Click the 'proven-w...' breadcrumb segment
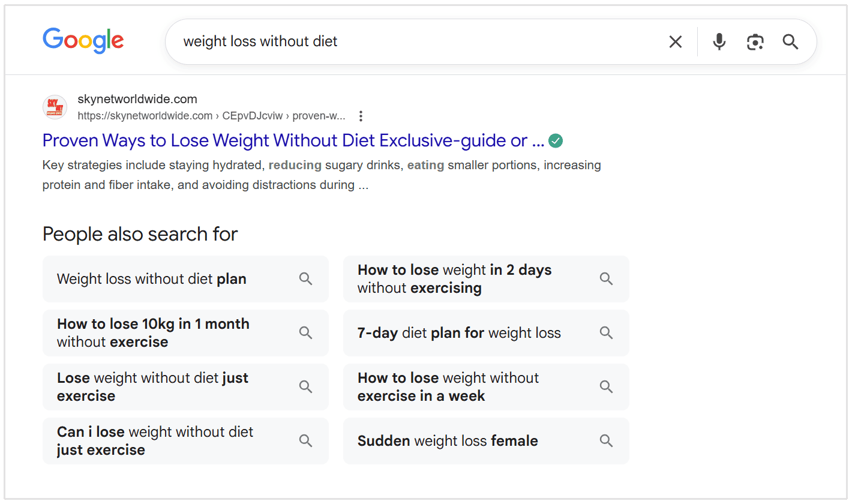 (319, 115)
